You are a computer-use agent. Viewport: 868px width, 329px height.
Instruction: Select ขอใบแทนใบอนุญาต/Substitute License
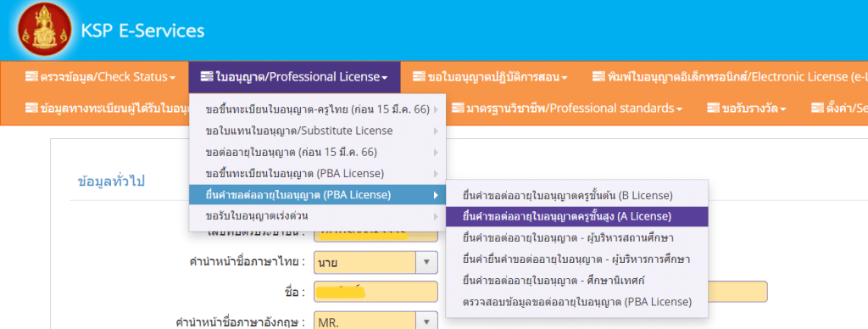click(318, 131)
